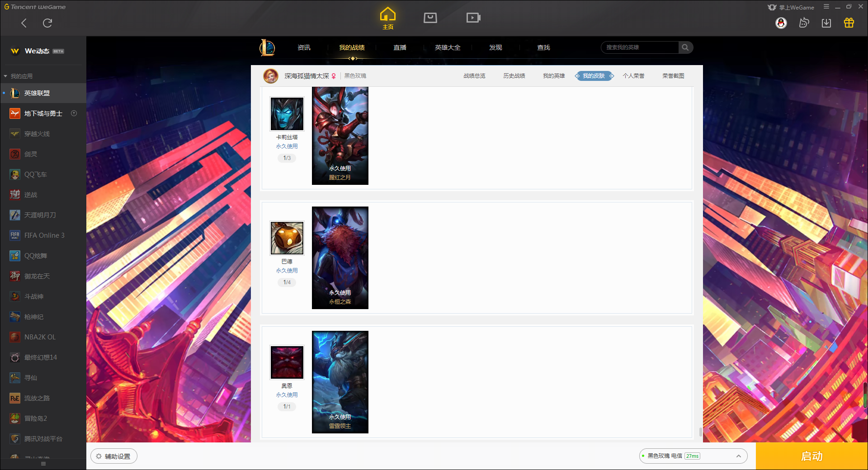Image resolution: width=868 pixels, height=470 pixels.
Task: Click the 启动 launch button
Action: [811, 456]
